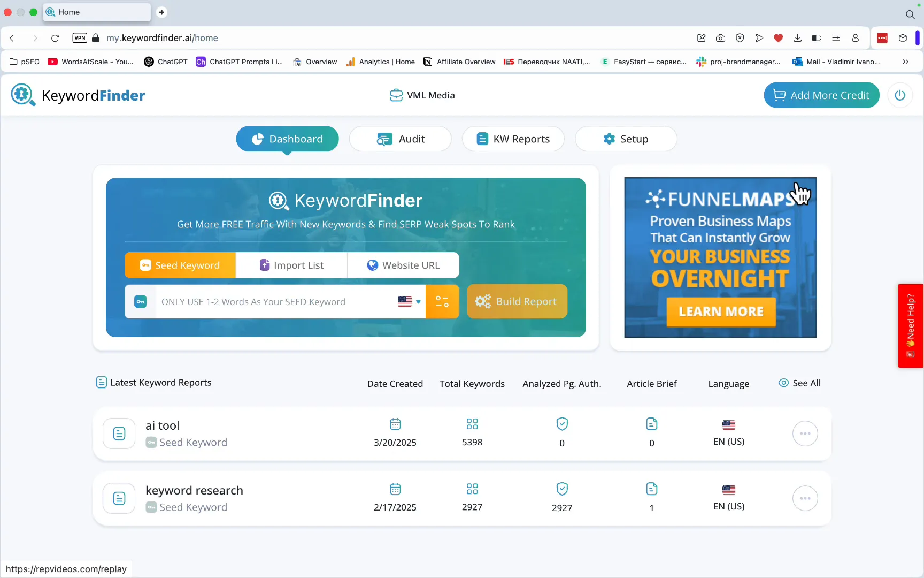Click shield icon in ai tool row
This screenshot has width=924, height=578.
coord(562,424)
